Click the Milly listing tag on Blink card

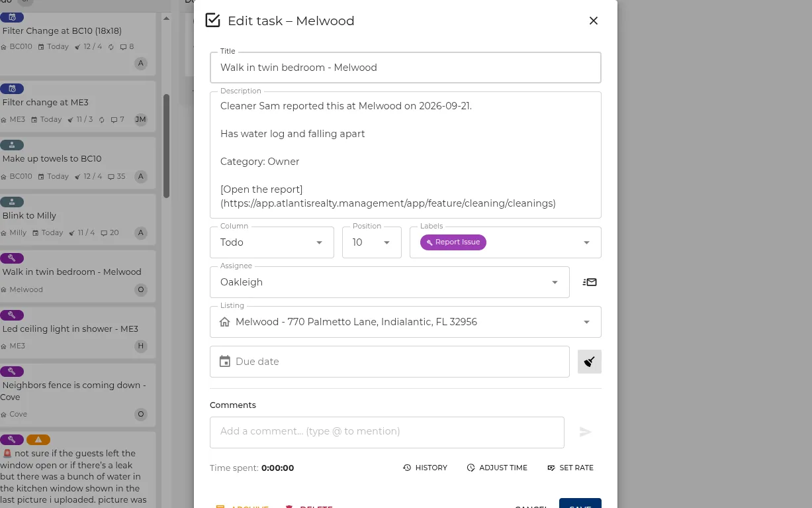(14, 233)
